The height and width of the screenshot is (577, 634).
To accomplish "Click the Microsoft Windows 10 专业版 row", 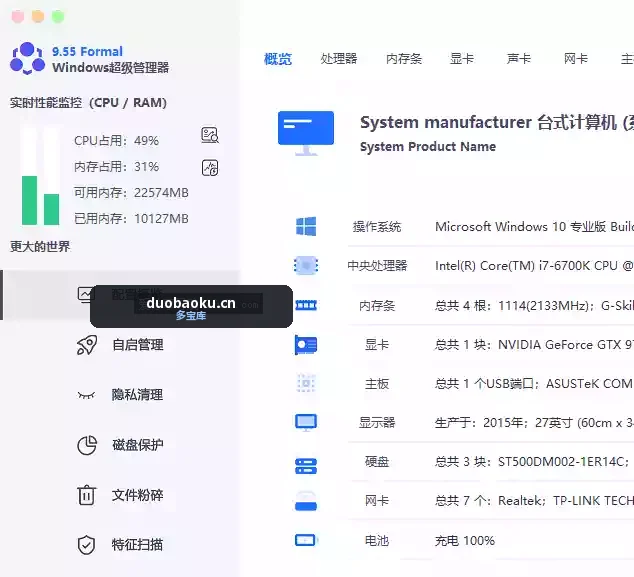I will click(x=535, y=226).
